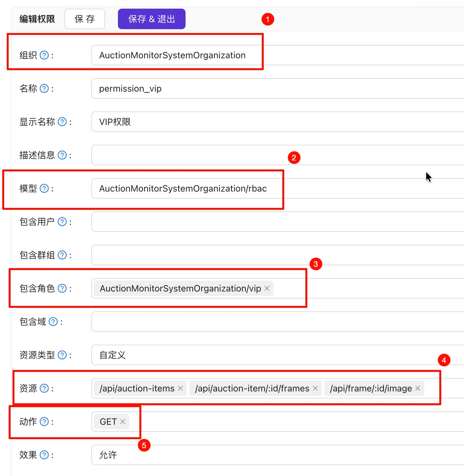
Task: Click the help icon next to 效果
Action: (x=44, y=455)
